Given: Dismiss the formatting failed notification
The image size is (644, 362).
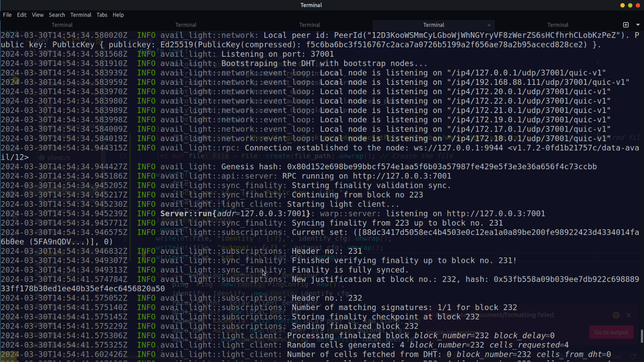Looking at the screenshot, I should 629,315.
